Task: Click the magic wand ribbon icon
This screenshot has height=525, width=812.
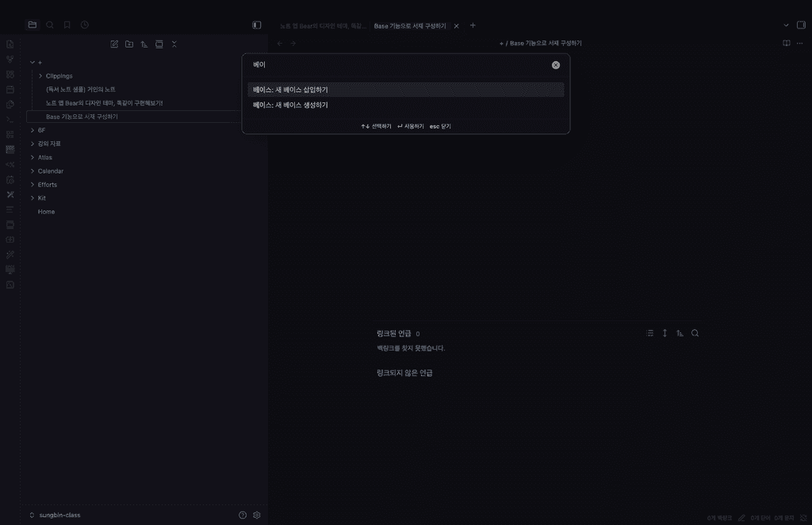Action: pos(10,255)
